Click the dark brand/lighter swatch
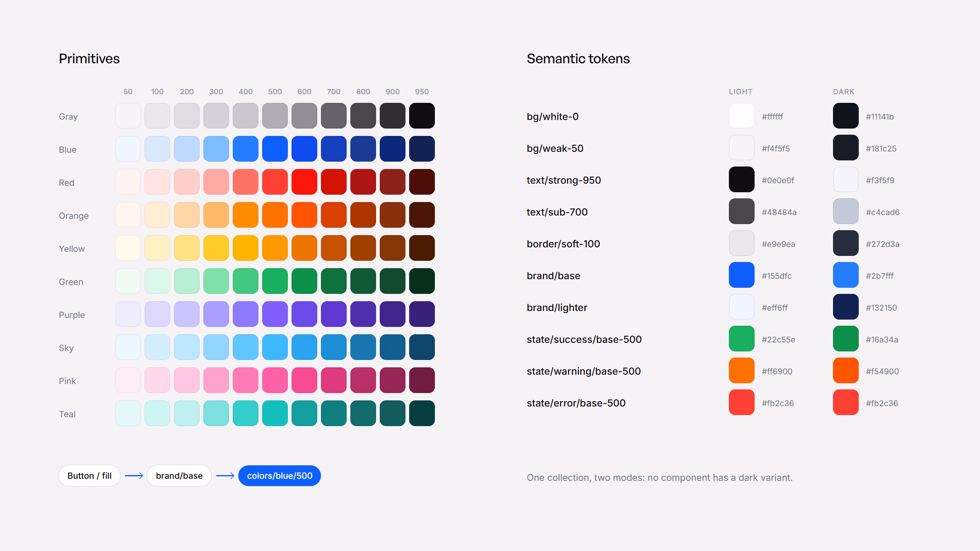Viewport: 980px width, 551px height. [846, 307]
